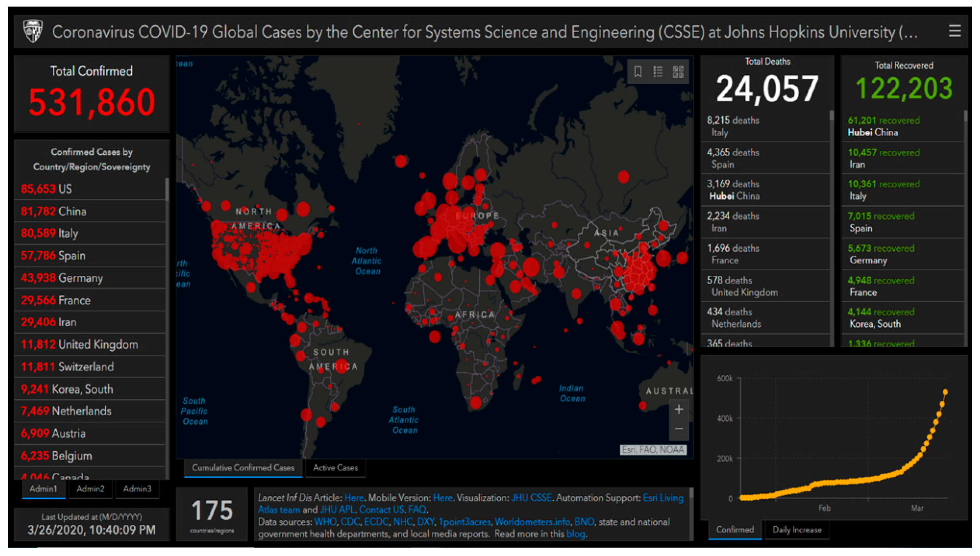Select the 6,909 Austria row
Viewport: 980px width, 556px height.
pyautogui.click(x=90, y=433)
